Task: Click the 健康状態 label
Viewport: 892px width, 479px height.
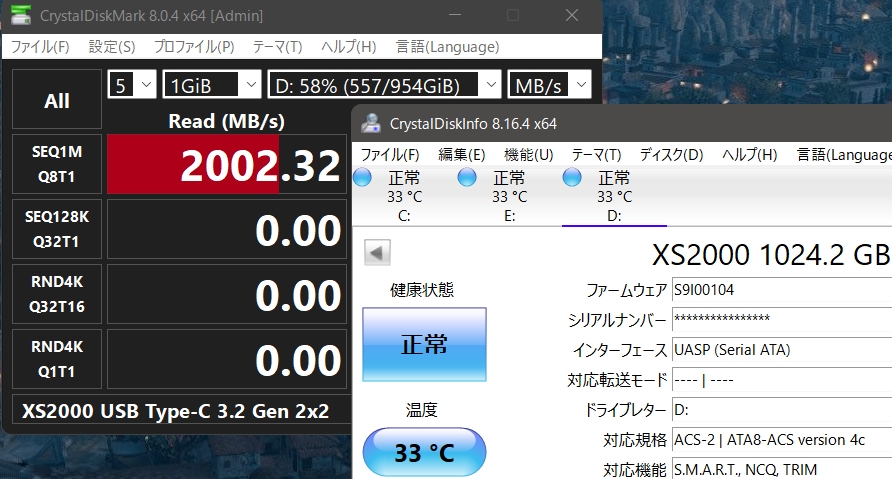Action: (422, 290)
